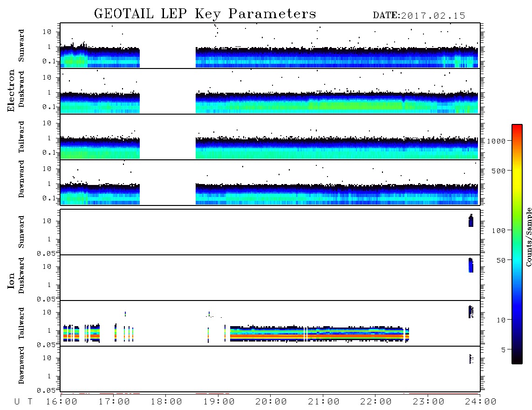Image resolution: width=532 pixels, height=410 pixels.
Task: Click the Ion Dawnward axis label
Action: click(21, 365)
